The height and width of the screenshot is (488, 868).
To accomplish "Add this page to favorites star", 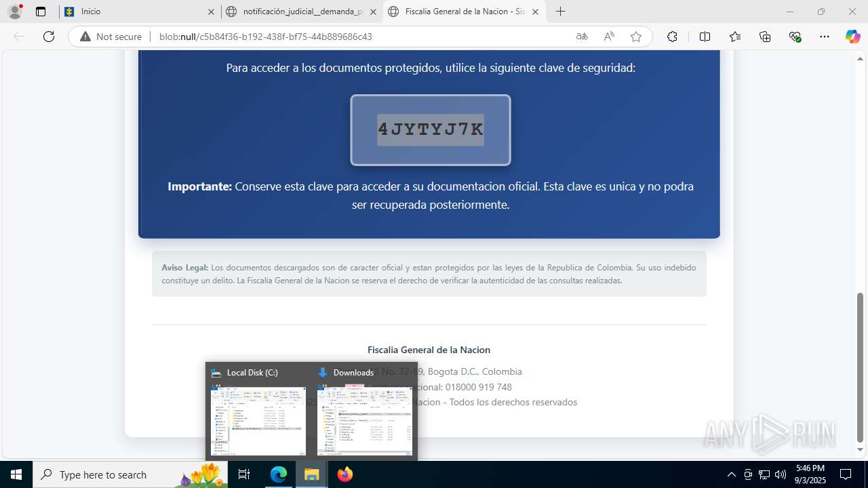I will pyautogui.click(x=635, y=37).
